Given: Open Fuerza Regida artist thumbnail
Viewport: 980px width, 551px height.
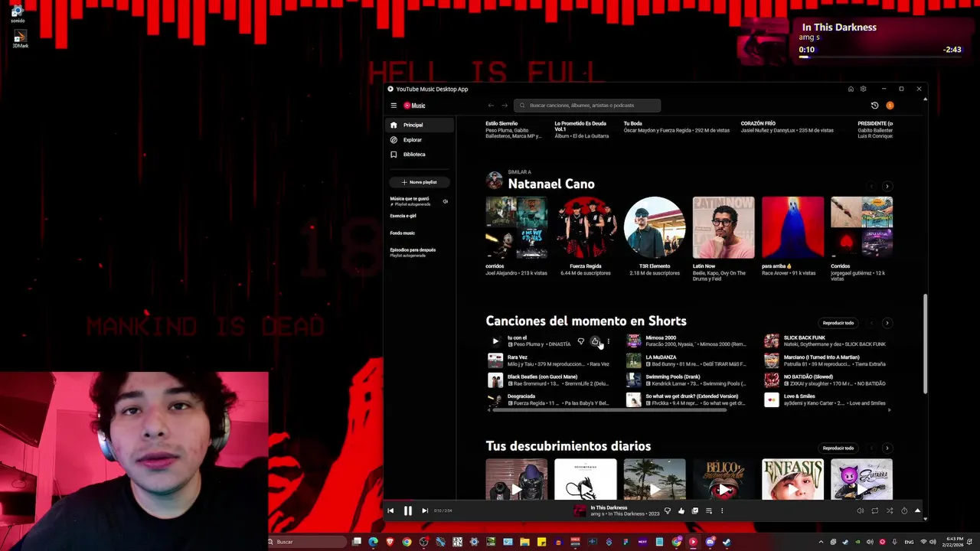Looking at the screenshot, I should click(x=586, y=228).
